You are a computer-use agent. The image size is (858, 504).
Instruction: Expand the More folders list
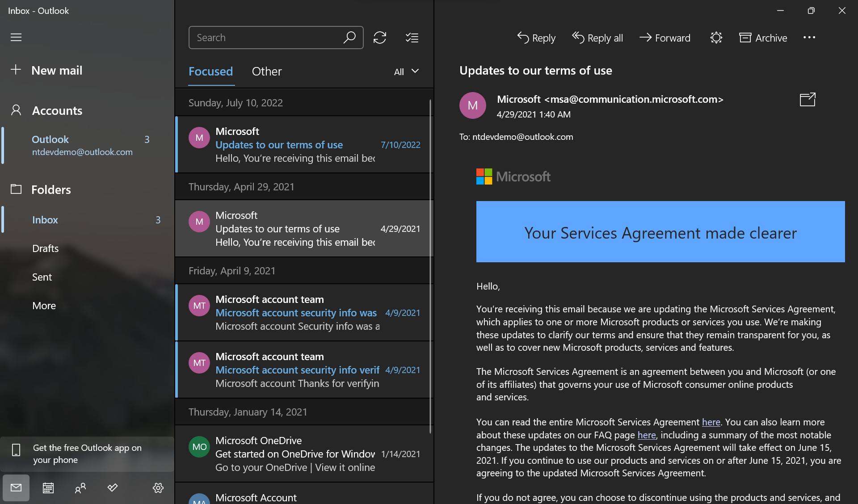click(44, 306)
